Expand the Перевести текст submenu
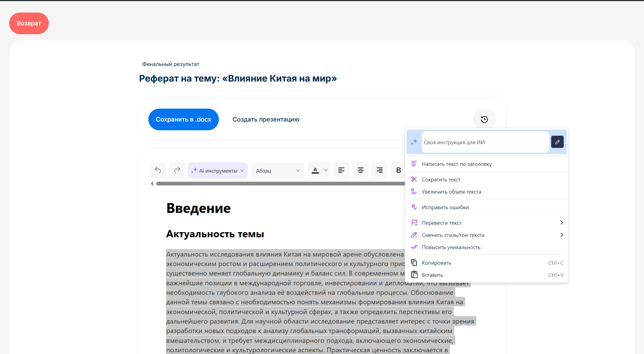Image resolution: width=644 pixels, height=354 pixels. pyautogui.click(x=561, y=223)
